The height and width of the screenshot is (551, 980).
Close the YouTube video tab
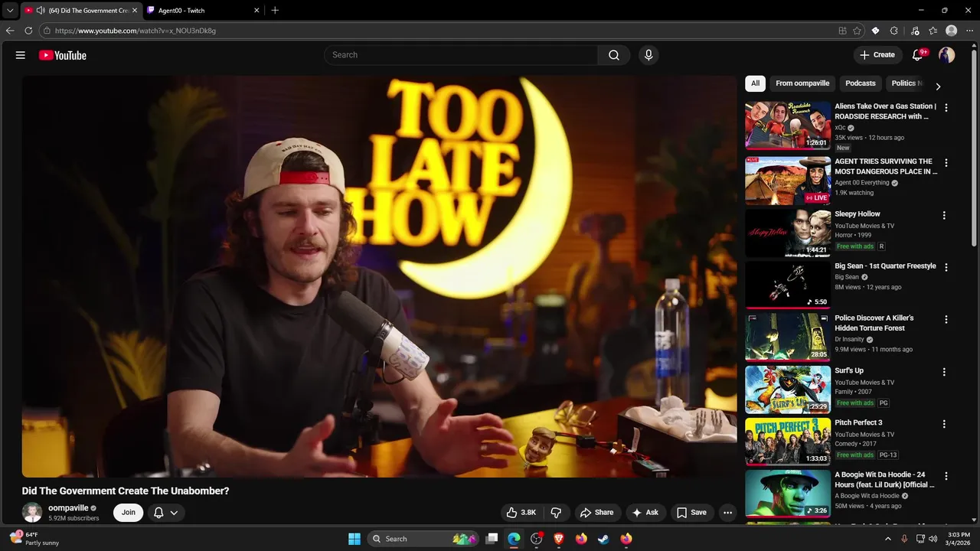coord(135,11)
